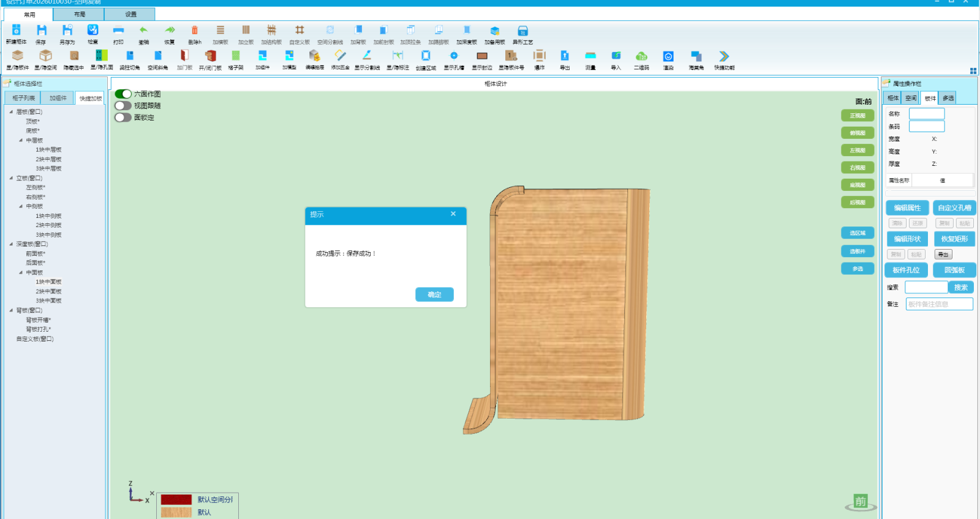Image resolution: width=980 pixels, height=519 pixels.
Task: Collapse the 中侧板 tree node
Action: click(21, 206)
